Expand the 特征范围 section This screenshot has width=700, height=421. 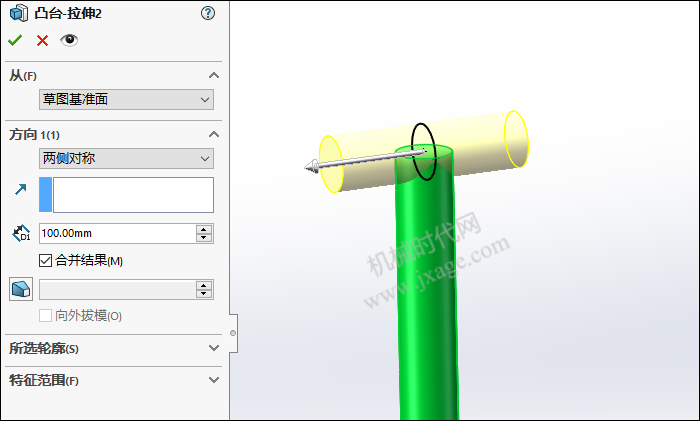click(214, 380)
